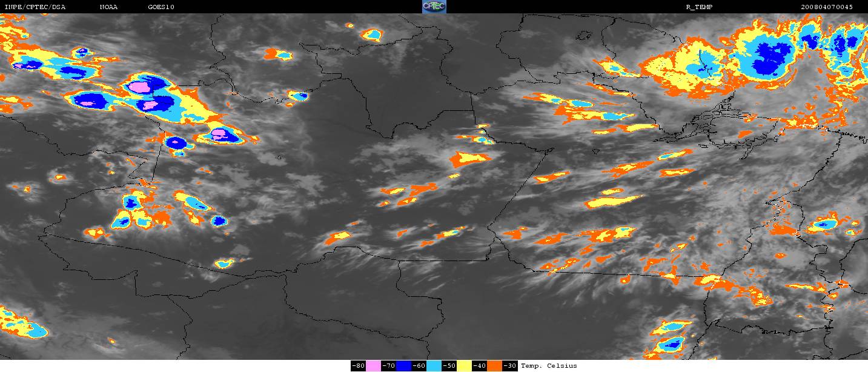
Task: Click the "Temp. Celsius" legend caption
Action: [x=549, y=366]
